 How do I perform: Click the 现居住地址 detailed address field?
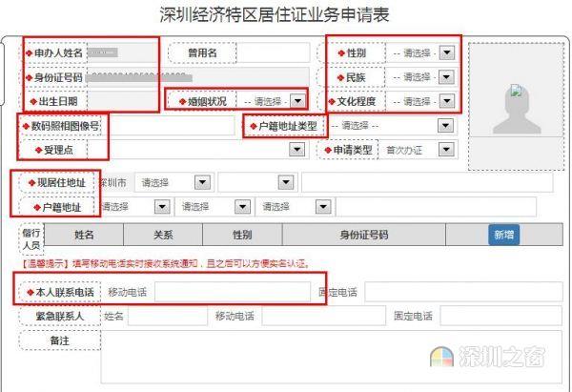(427, 182)
